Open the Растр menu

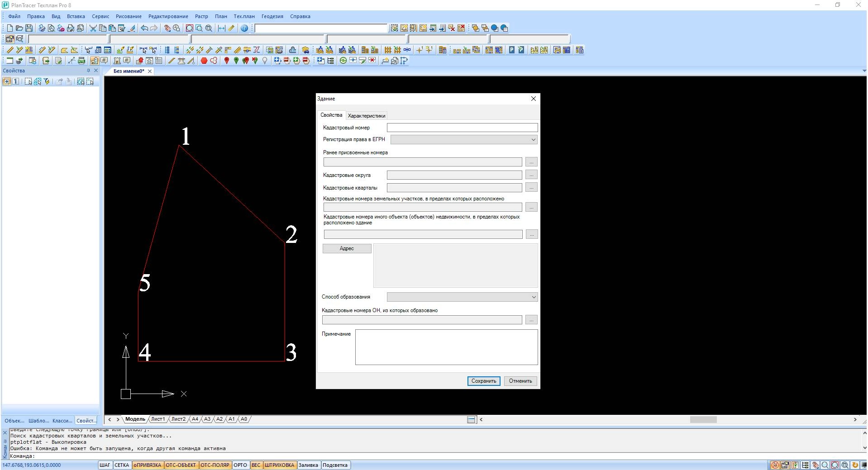pos(201,16)
